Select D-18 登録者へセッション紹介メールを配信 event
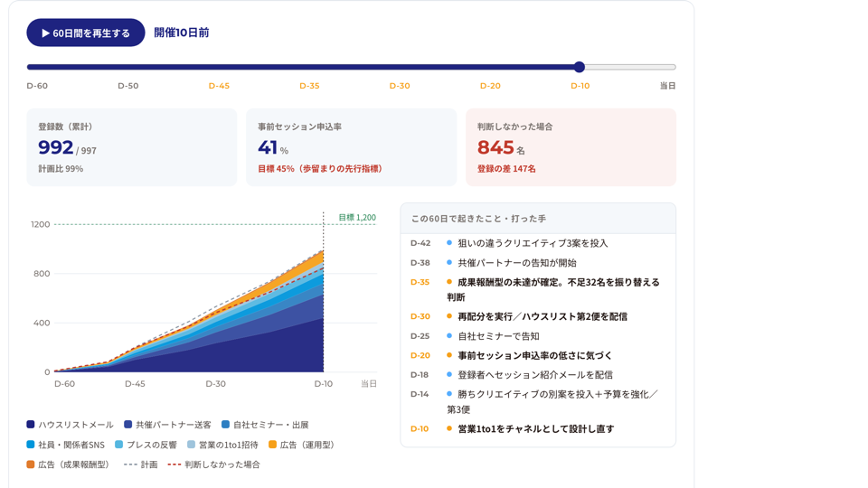Viewport: 868px width, 488px height. pyautogui.click(x=537, y=374)
